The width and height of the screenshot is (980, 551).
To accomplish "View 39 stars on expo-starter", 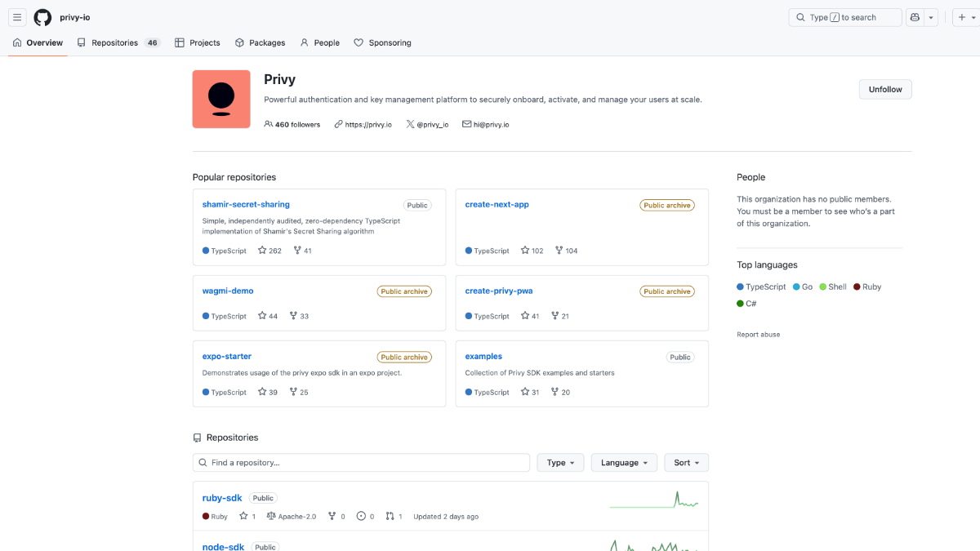I will coord(268,392).
